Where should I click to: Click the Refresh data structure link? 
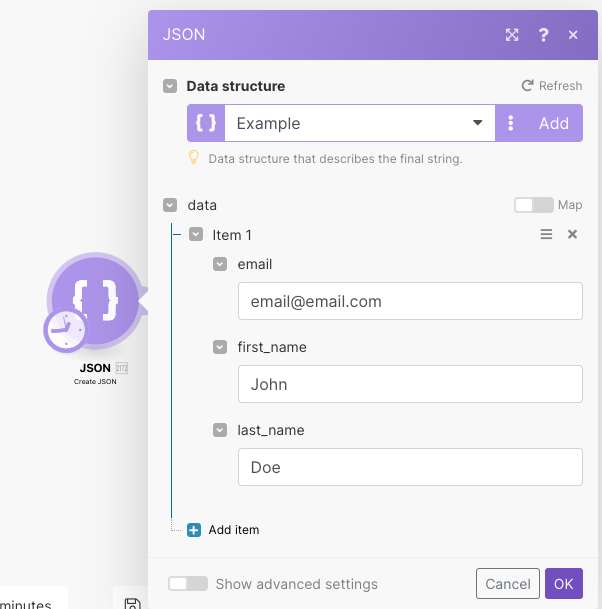pos(552,85)
